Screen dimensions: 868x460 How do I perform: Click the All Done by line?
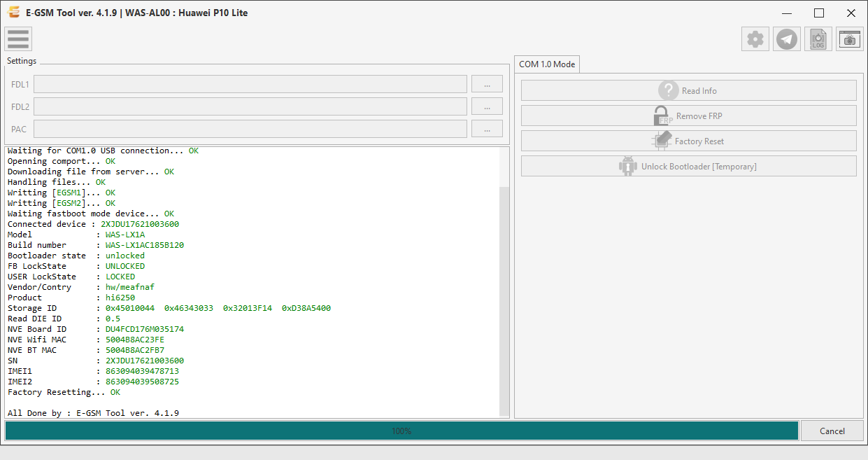click(x=93, y=413)
